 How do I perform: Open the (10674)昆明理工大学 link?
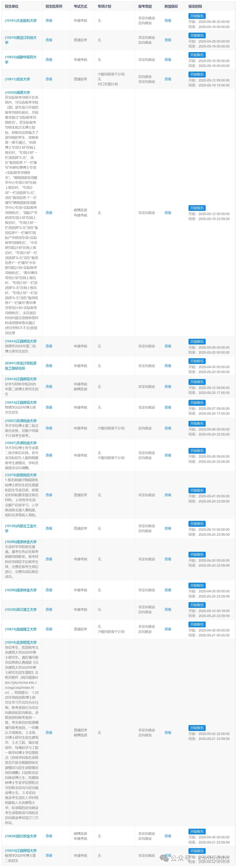click(21, 629)
